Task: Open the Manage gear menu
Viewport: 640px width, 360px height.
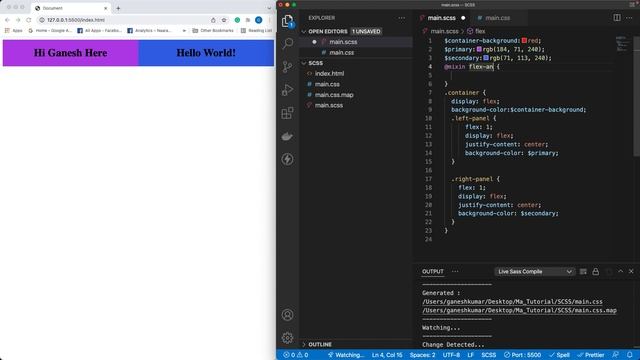Action: 288,338
